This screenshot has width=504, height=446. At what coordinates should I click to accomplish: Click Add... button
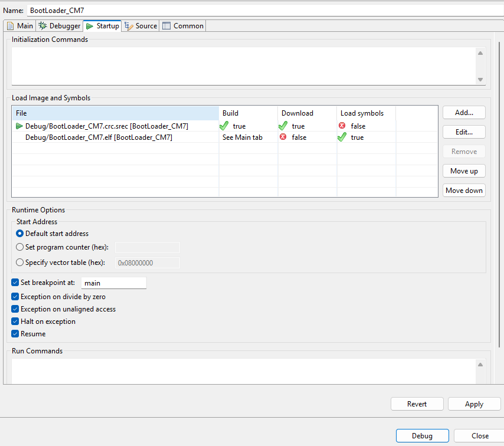[464, 113]
